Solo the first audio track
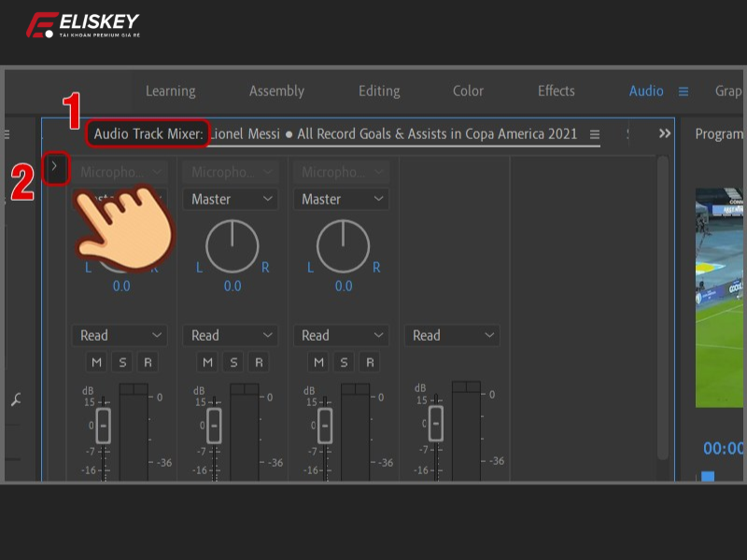Image resolution: width=747 pixels, height=560 pixels. [x=122, y=362]
